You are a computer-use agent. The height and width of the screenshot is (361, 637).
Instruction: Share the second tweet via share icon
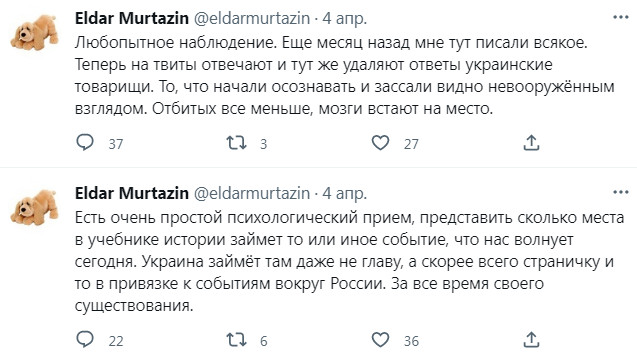pyautogui.click(x=531, y=340)
